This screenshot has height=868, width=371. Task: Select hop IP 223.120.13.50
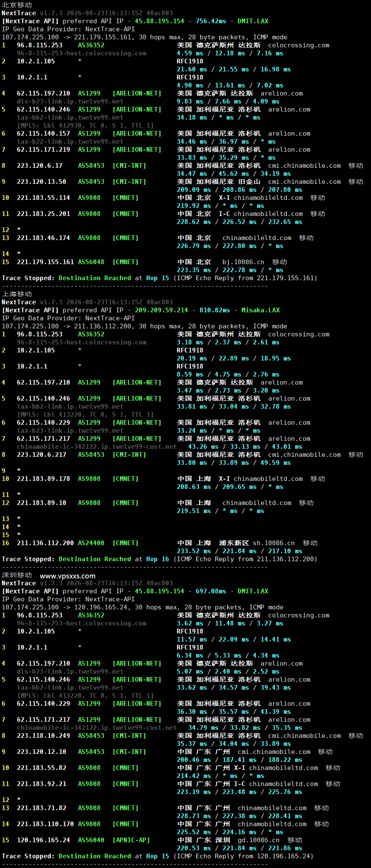coord(41,182)
